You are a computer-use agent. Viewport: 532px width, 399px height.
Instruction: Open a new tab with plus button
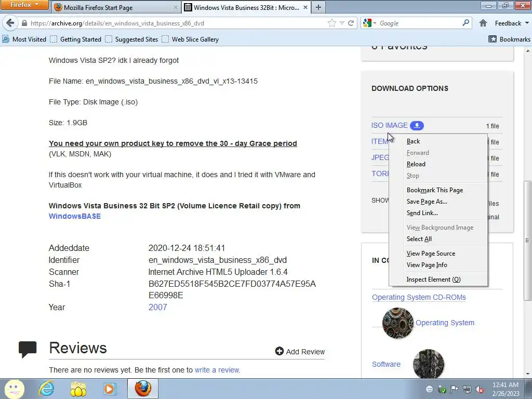click(318, 7)
